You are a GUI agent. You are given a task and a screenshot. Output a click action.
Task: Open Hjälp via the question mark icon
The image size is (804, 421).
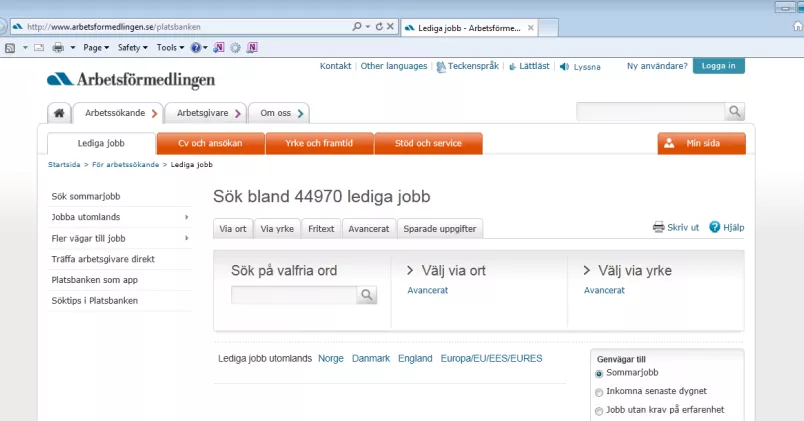coord(715,227)
